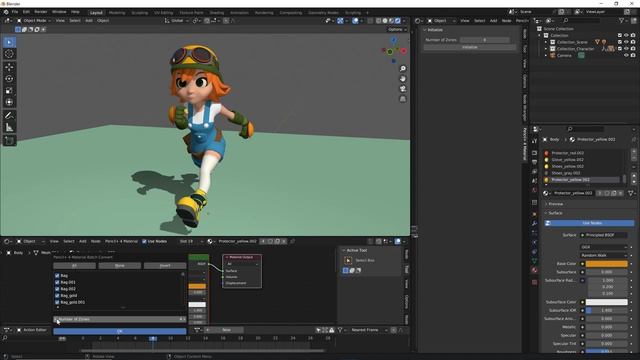Click the Number of Zones field in sidebar
This screenshot has height=360, width=640.
484,40
